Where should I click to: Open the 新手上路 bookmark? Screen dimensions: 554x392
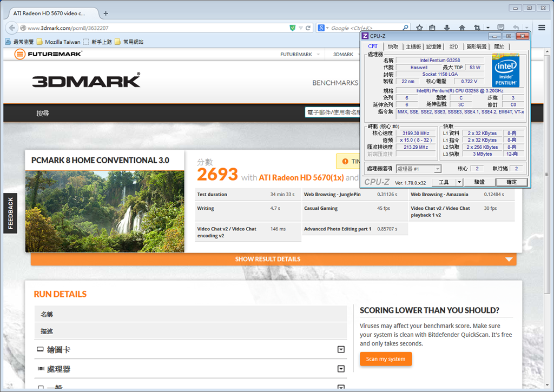click(97, 42)
